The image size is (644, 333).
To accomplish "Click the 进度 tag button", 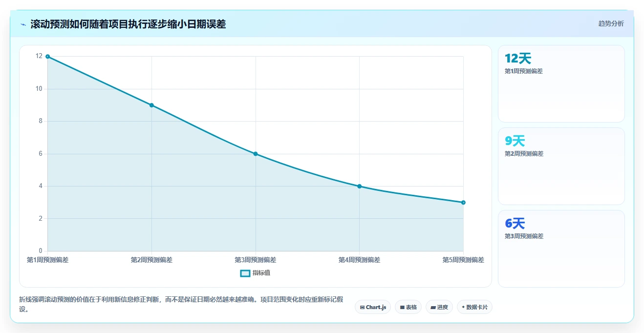I will point(439,307).
